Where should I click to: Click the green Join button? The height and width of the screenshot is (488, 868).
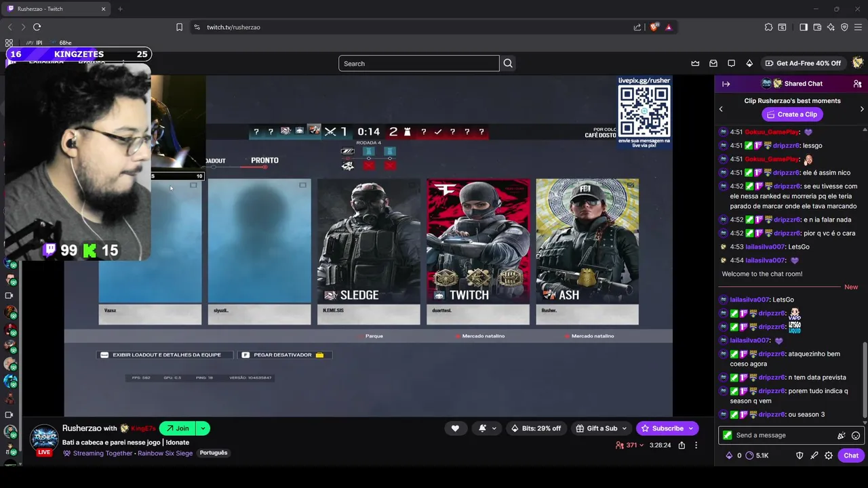pos(178,428)
